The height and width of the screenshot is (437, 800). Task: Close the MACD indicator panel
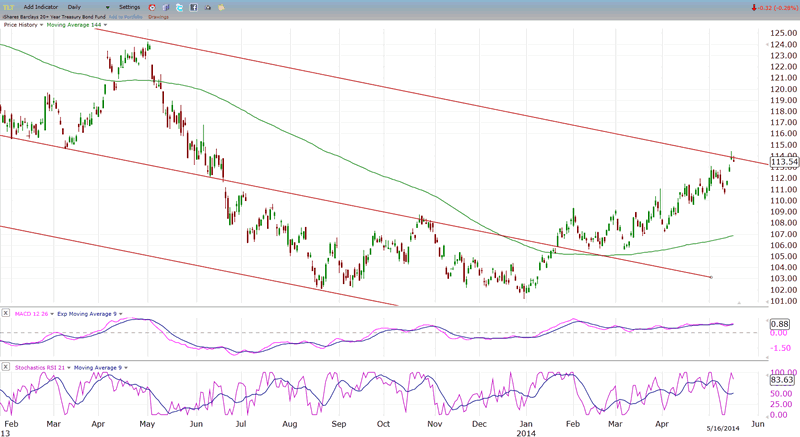tap(5, 313)
